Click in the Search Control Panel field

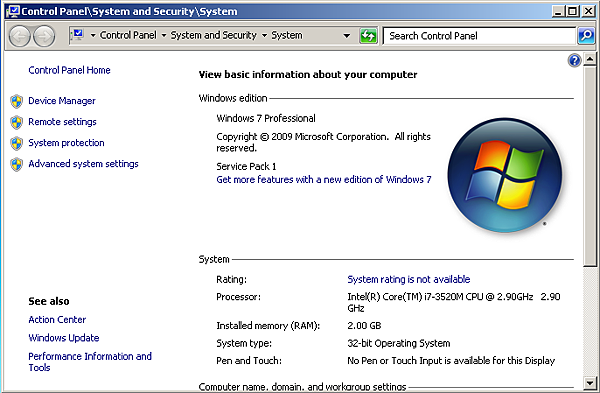tap(479, 36)
